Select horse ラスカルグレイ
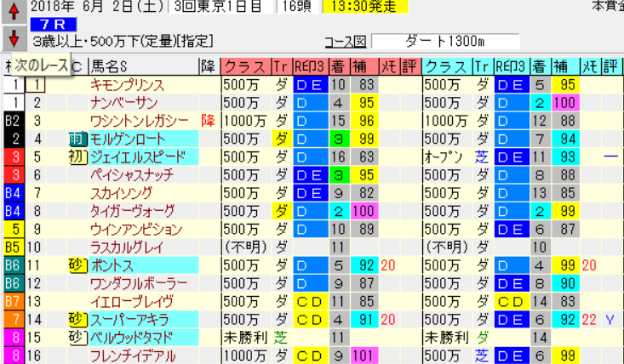Screen dimensions: 624x364 click(x=127, y=247)
